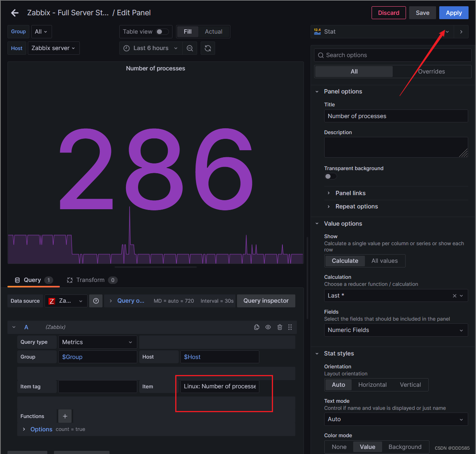476x454 pixels.
Task: Open the Data source dropdown
Action: (x=66, y=301)
